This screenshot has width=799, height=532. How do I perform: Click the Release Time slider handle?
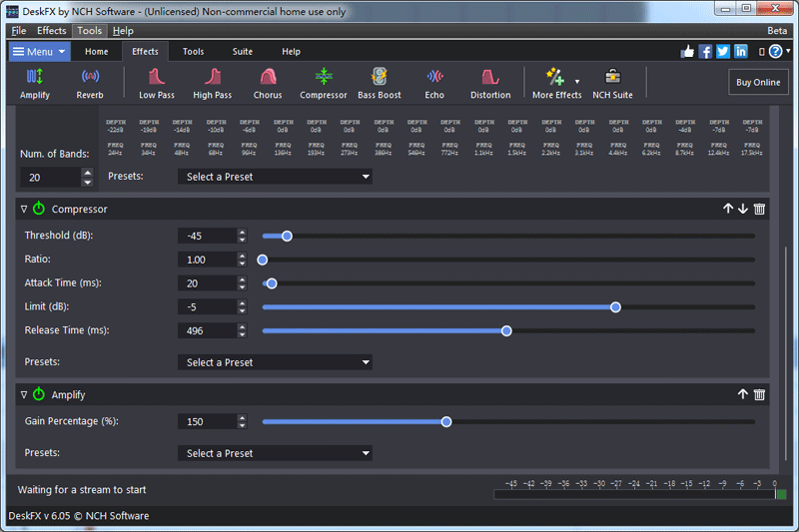[x=506, y=331]
